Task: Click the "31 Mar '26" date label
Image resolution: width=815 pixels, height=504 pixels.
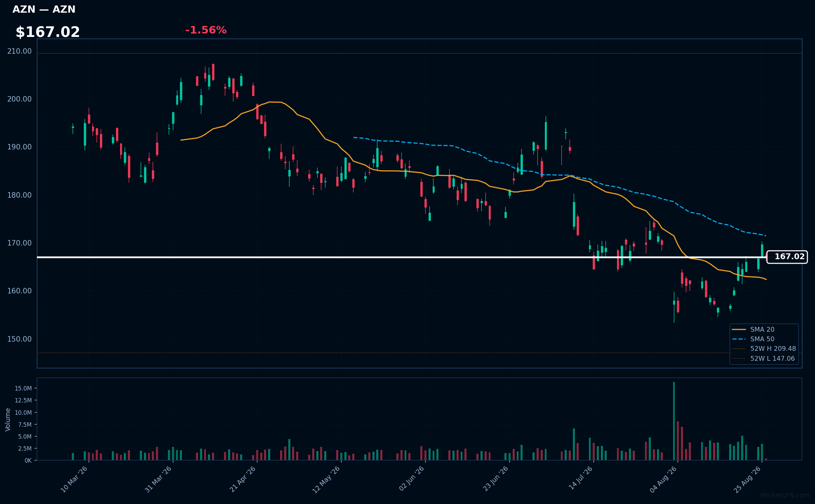Action: (x=158, y=479)
